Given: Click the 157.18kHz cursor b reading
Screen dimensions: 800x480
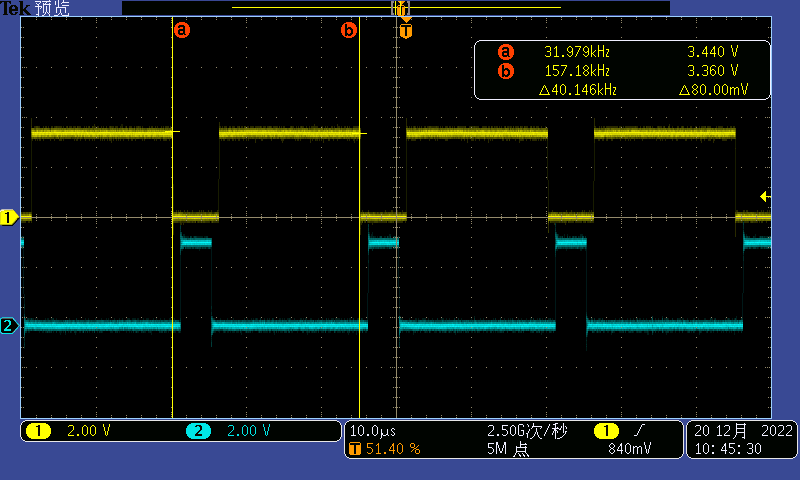Looking at the screenshot, I should click(577, 71).
